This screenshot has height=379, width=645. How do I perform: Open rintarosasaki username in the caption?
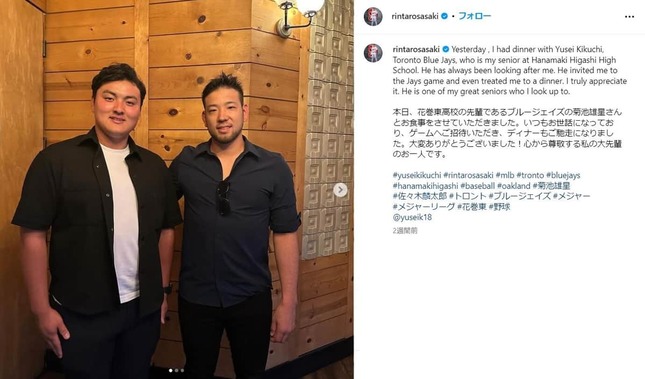(416, 49)
